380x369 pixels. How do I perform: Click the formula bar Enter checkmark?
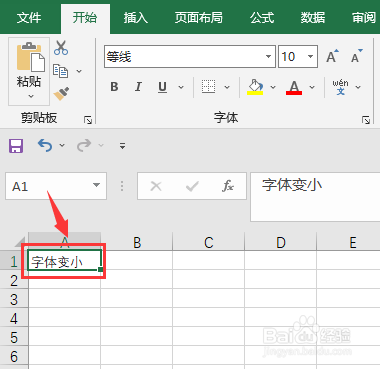click(192, 186)
